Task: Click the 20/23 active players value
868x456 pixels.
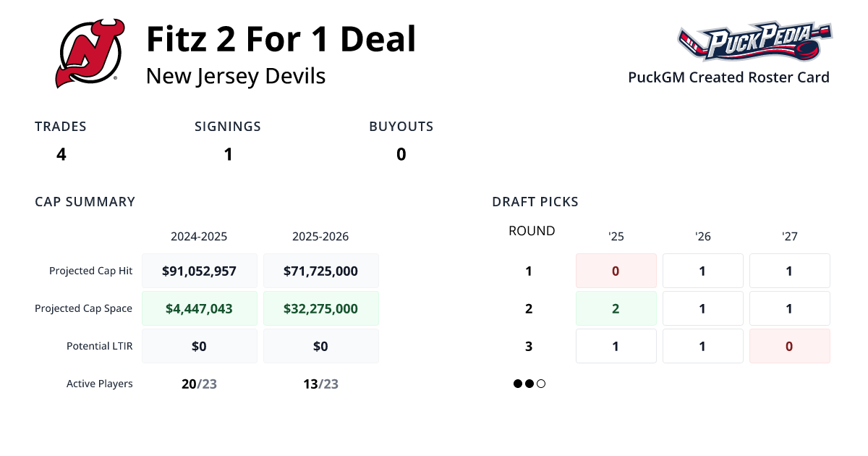Action: tap(199, 384)
